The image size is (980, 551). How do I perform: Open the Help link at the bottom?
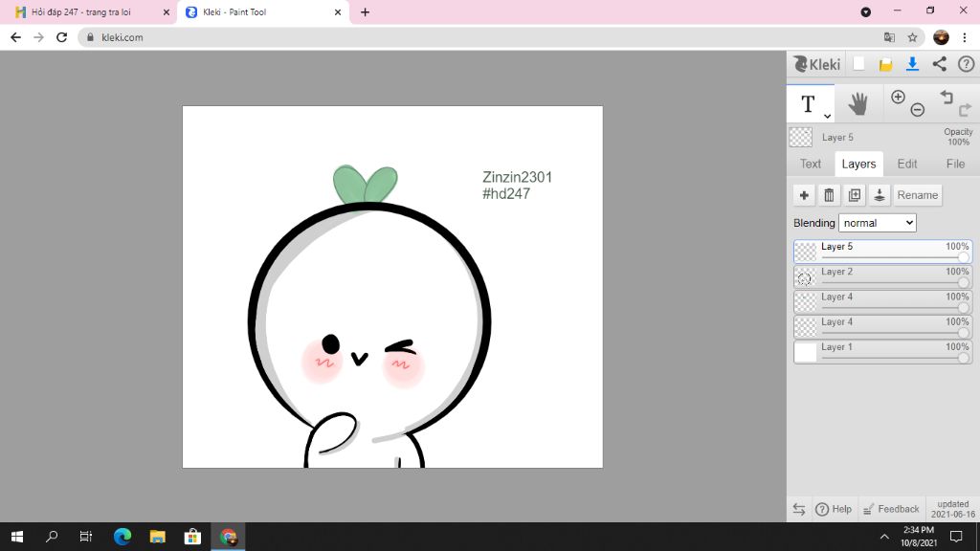[834, 509]
